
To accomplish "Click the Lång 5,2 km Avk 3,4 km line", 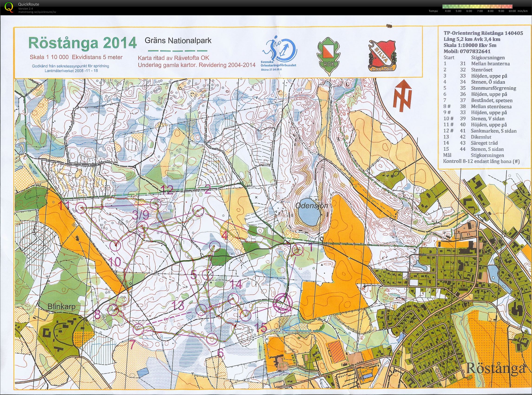I will [472, 39].
